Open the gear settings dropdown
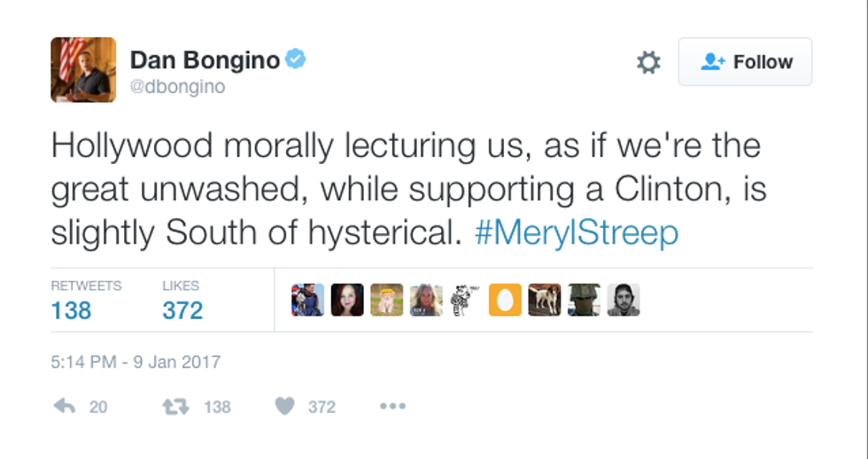This screenshot has height=459, width=868. pyautogui.click(x=648, y=62)
